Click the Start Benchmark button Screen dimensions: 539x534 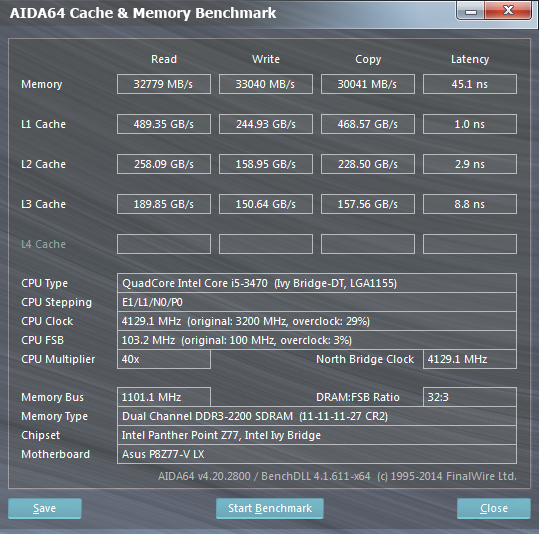[x=270, y=508]
